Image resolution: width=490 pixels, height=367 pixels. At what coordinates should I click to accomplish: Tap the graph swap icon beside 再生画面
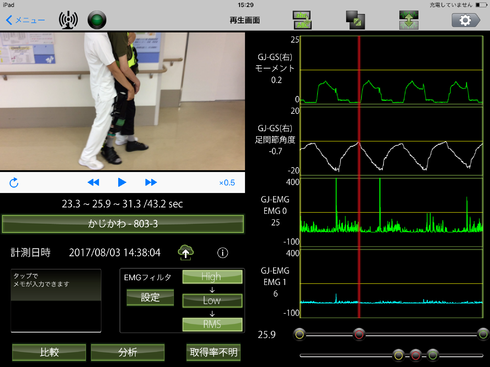pos(302,20)
